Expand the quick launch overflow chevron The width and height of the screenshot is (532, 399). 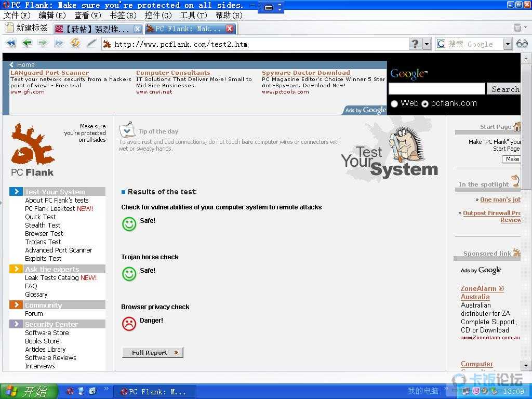(x=107, y=389)
